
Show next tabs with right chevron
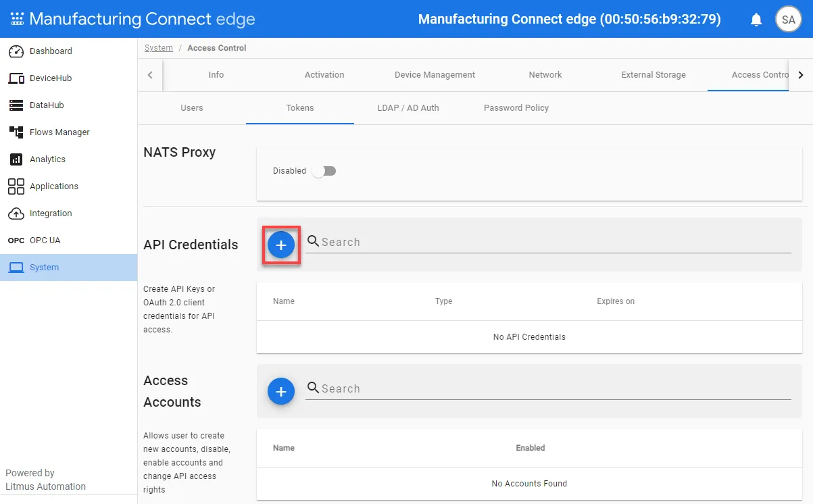(x=801, y=75)
